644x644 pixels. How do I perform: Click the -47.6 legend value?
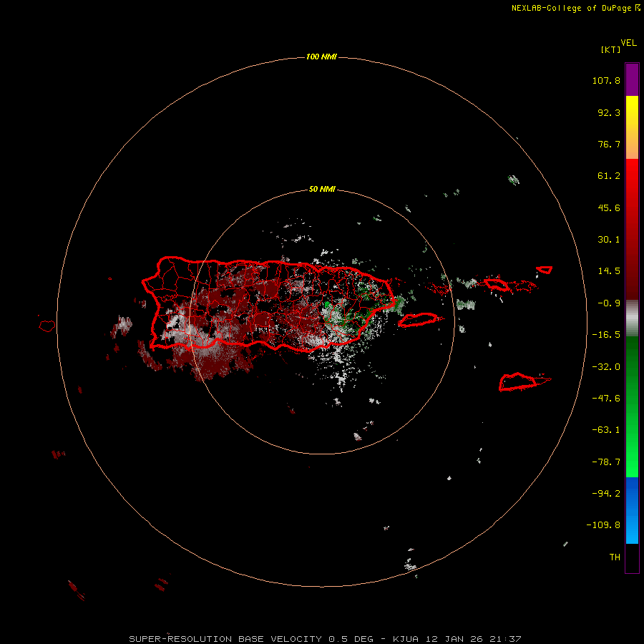pyautogui.click(x=606, y=399)
